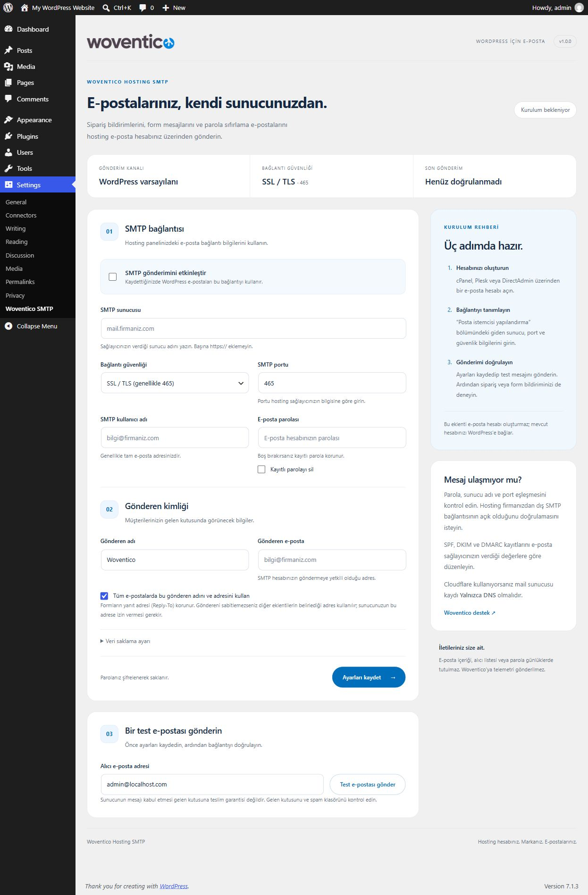Open the Writing settings submenu item
Viewport: 588px width, 895px height.
[16, 228]
